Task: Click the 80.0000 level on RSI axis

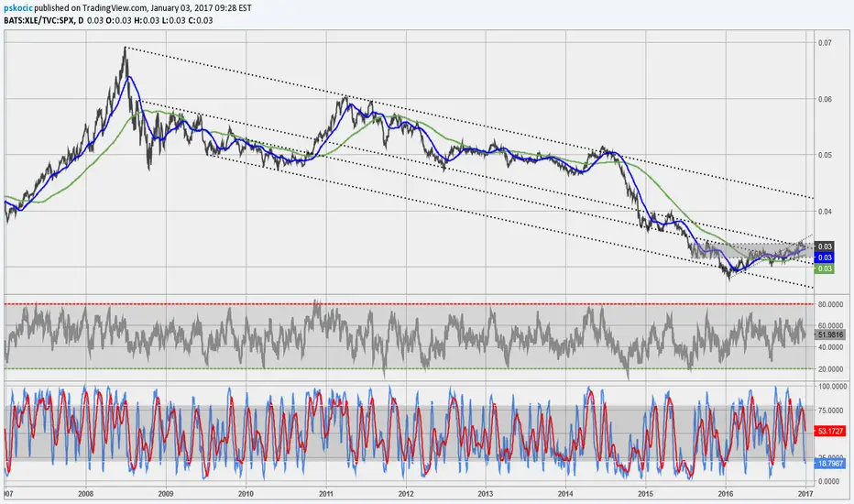Action: coord(830,303)
